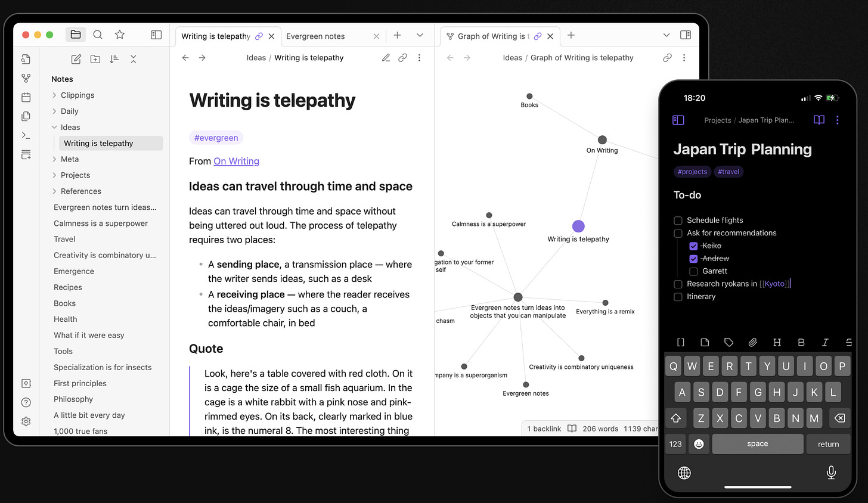
Task: Toggle the right sidebar panel icon
Action: tap(686, 35)
